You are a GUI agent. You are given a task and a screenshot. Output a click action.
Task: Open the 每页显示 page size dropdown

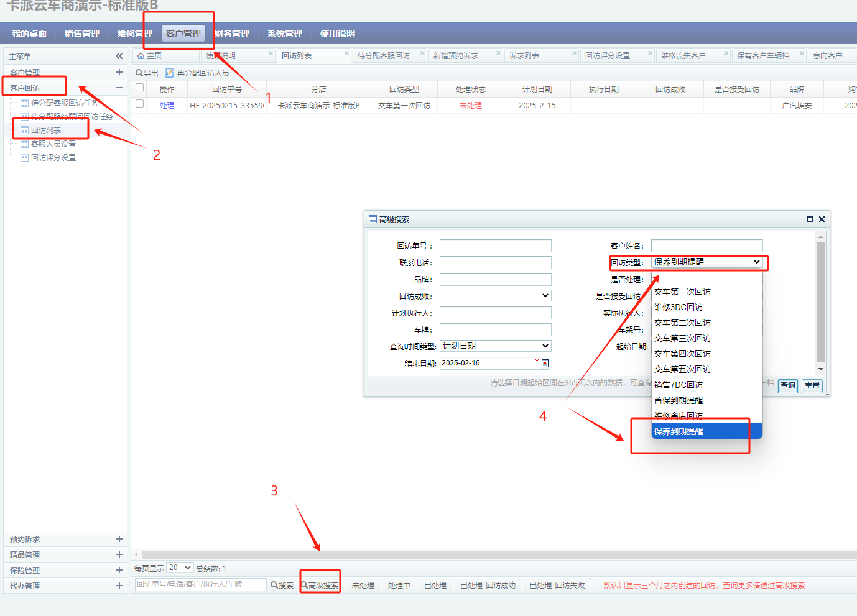click(x=180, y=568)
